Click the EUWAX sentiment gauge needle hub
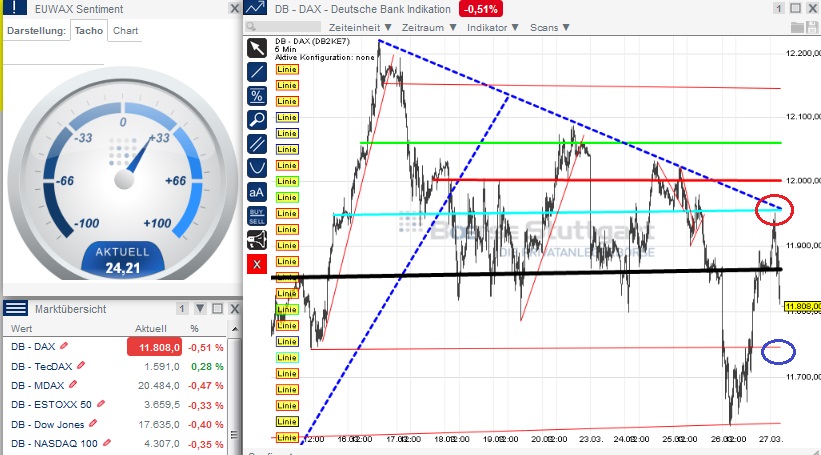 tap(124, 179)
